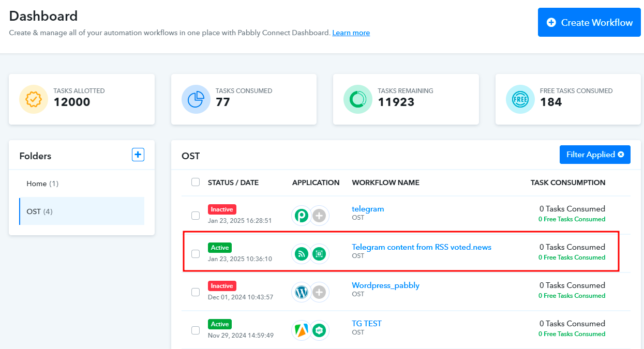Click the OST heading above the workflow table
Viewport: 644px width, 349px height.
click(x=191, y=156)
